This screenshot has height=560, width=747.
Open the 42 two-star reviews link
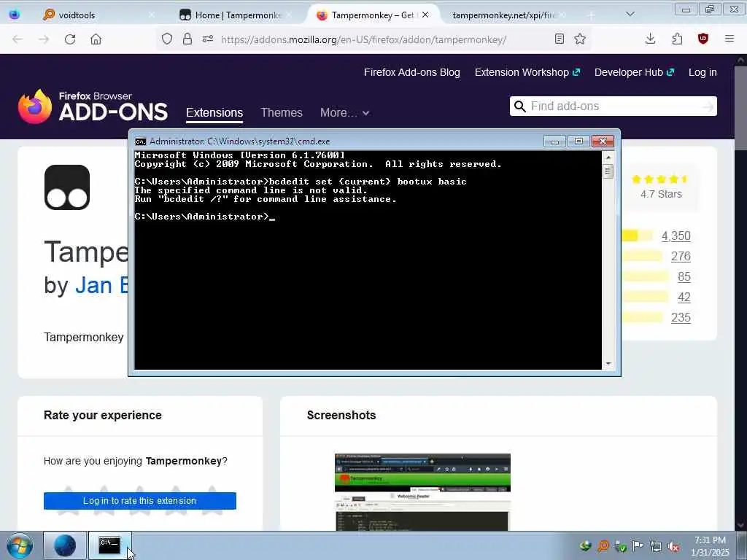[x=684, y=297]
